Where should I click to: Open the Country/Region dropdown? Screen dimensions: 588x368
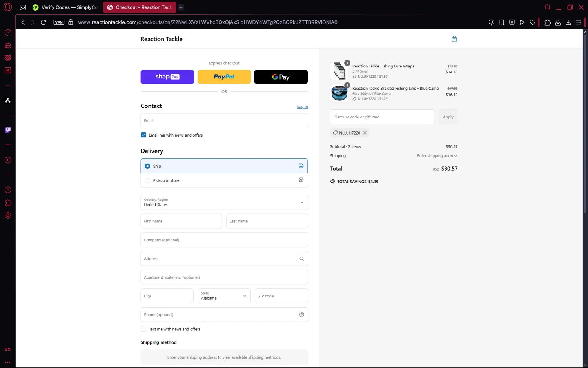click(224, 202)
